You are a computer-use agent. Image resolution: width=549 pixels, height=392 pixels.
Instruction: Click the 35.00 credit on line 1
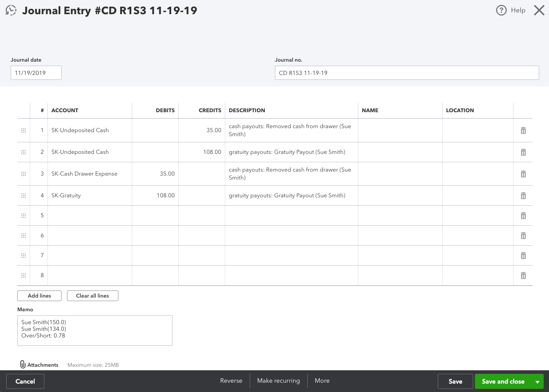(214, 130)
